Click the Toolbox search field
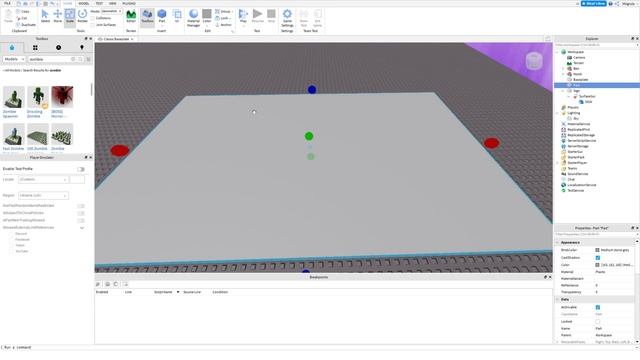640x360 pixels. click(49, 60)
